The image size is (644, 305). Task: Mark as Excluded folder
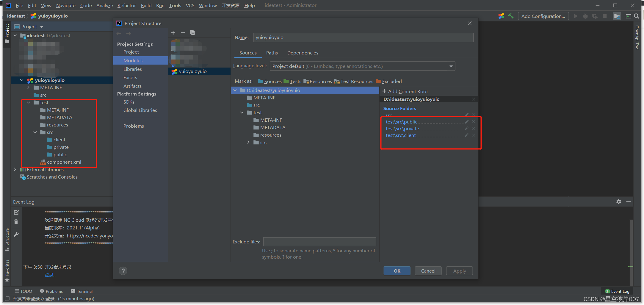coord(389,81)
